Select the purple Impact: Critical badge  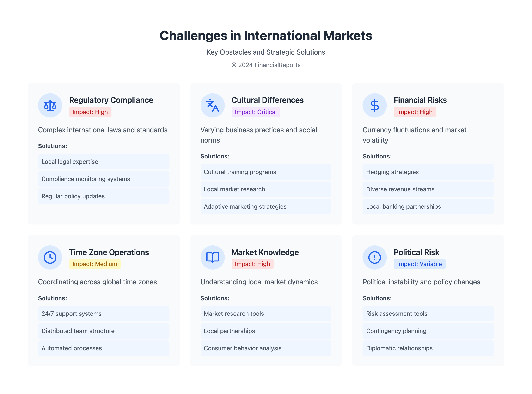[x=256, y=112]
